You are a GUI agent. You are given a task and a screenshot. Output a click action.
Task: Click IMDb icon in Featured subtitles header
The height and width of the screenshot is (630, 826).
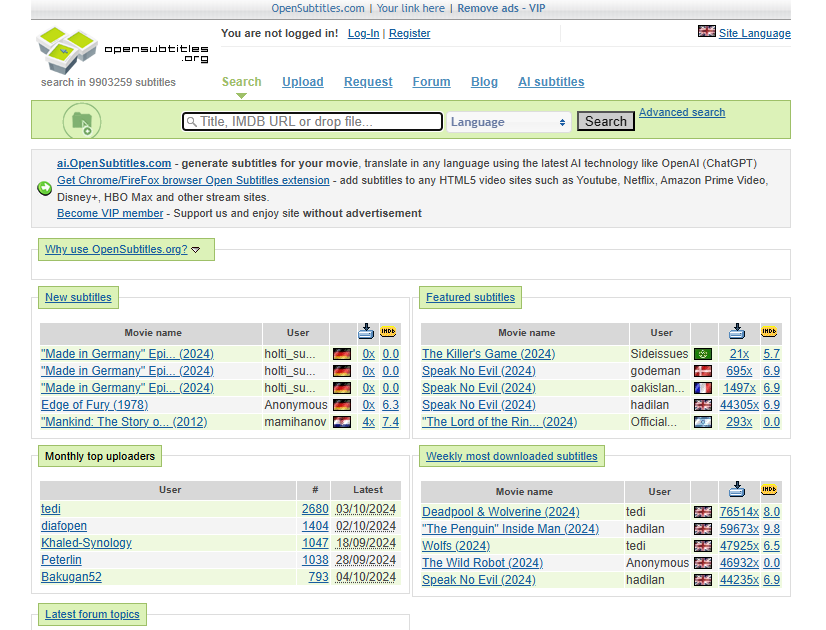point(769,332)
